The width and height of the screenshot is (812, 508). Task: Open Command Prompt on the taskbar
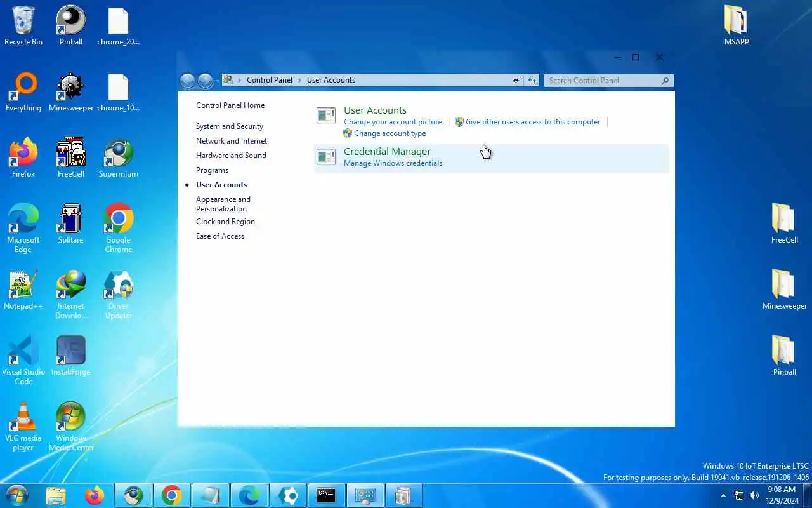(326, 495)
